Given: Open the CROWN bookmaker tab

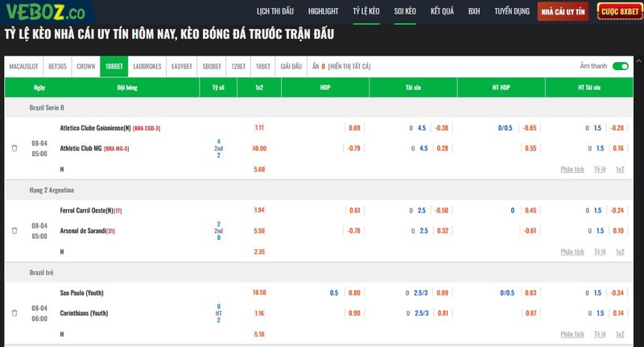Looking at the screenshot, I should (86, 67).
